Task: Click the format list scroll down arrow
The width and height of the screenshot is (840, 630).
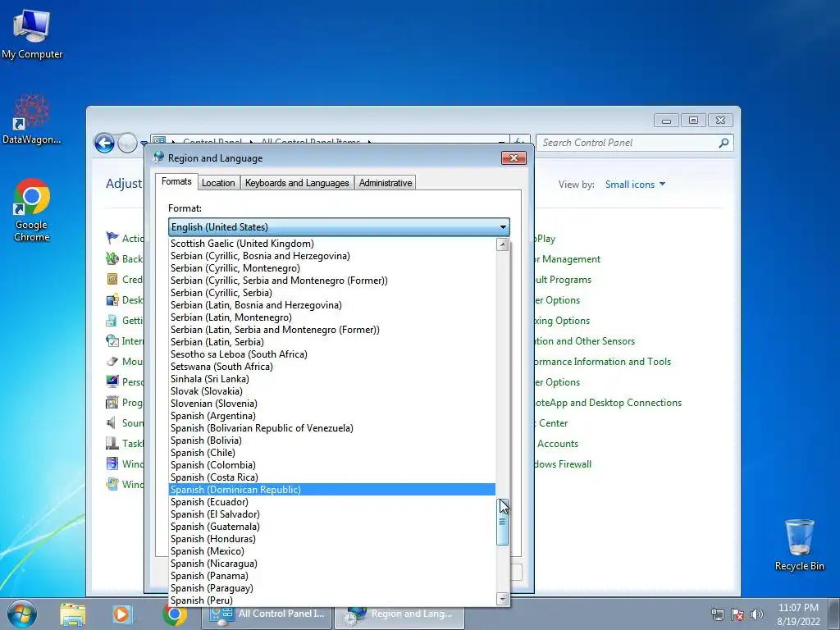Action: click(x=503, y=599)
